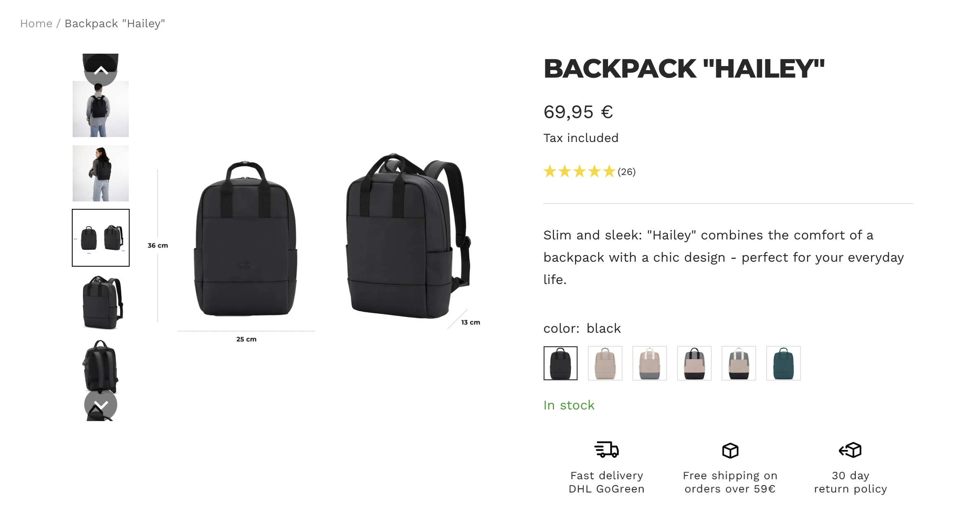Show the angled side view backpack thumbnail
Screen dimensions: 980x516
pos(101,302)
